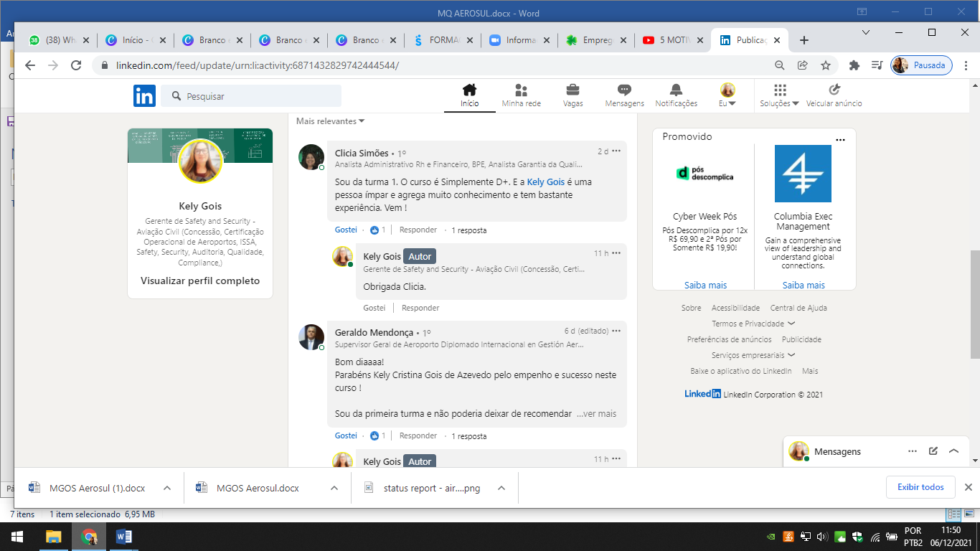Open Minha rede network icon

tap(522, 90)
